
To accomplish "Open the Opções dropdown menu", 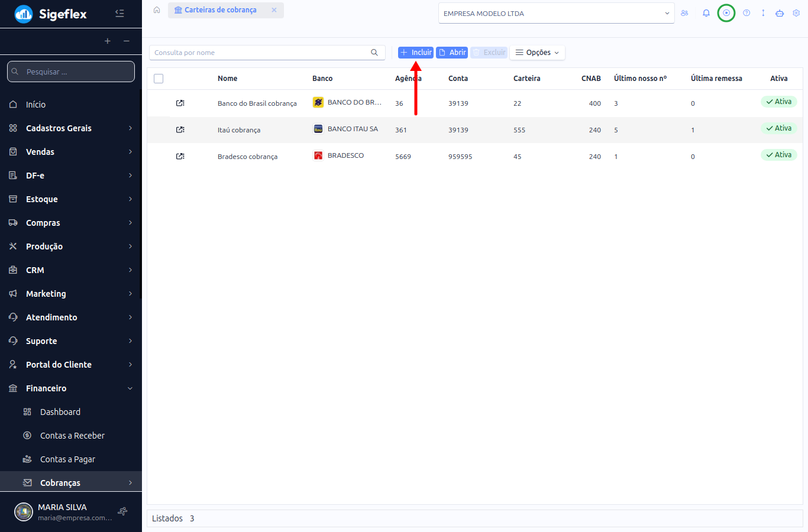I will point(537,53).
